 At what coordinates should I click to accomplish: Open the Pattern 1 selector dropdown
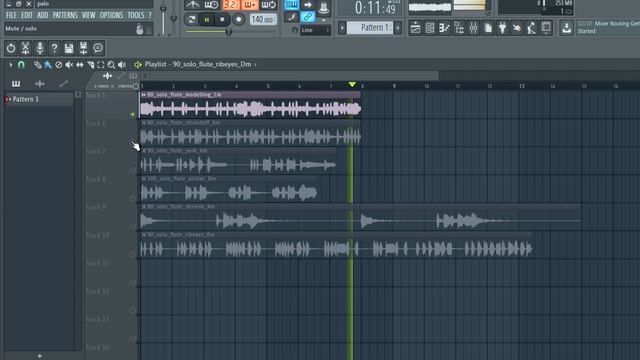369,28
